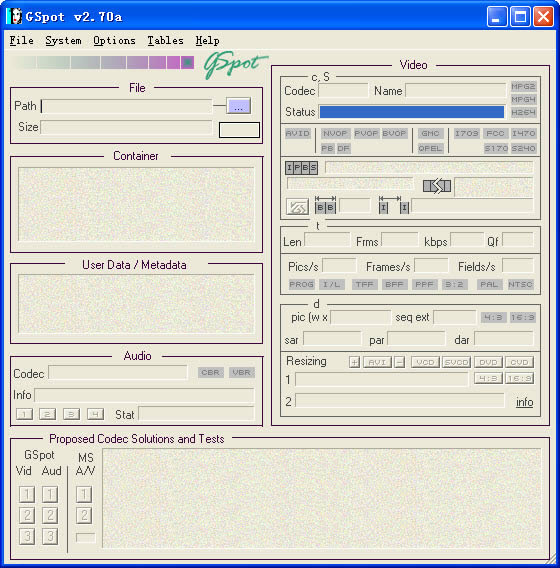Click the PVOP indicator
This screenshot has width=560, height=568.
[x=366, y=134]
